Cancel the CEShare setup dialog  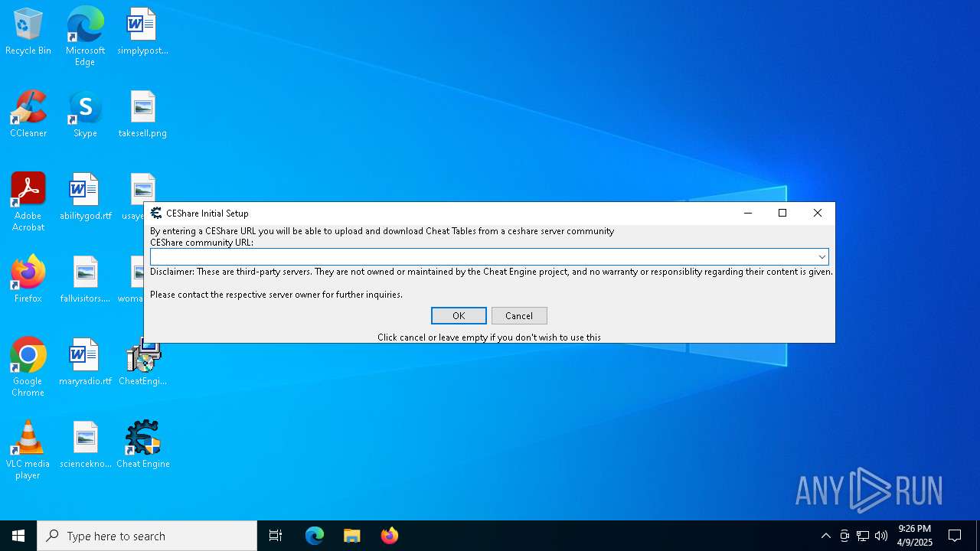tap(519, 315)
